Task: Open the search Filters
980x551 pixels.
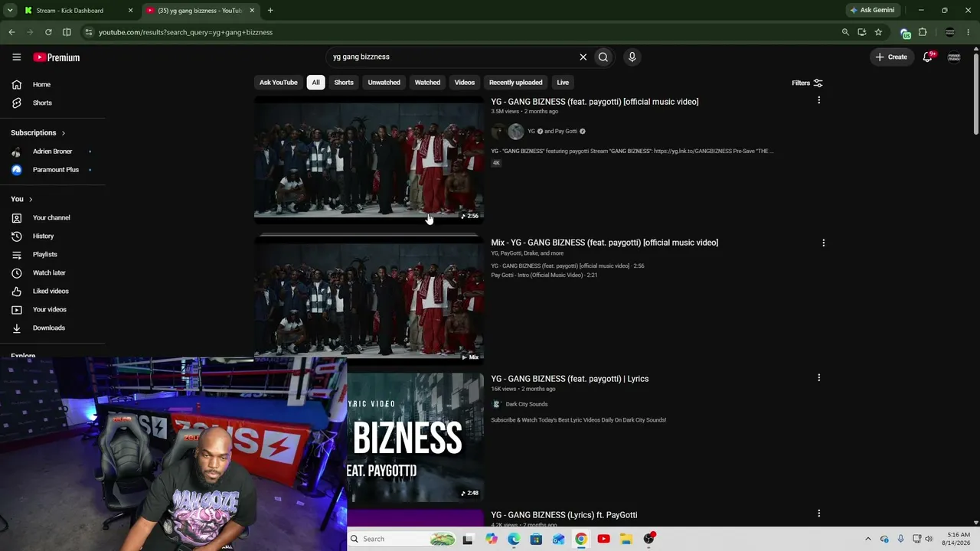Action: coord(807,83)
